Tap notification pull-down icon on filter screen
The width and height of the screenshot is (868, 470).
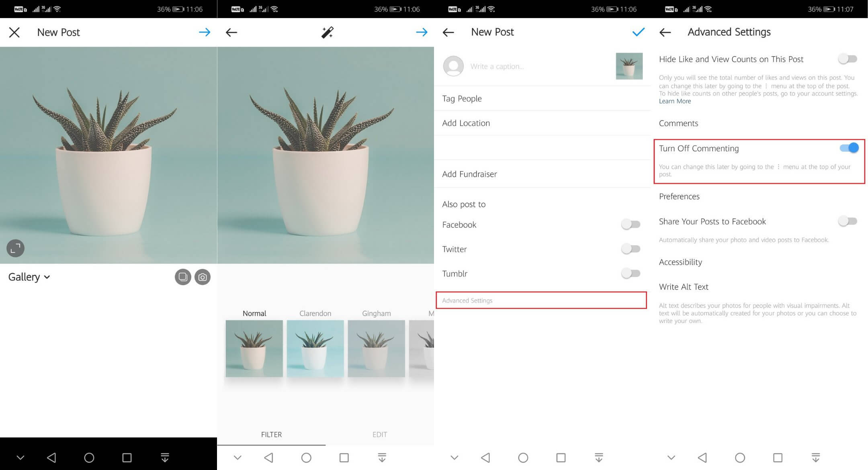[382, 458]
